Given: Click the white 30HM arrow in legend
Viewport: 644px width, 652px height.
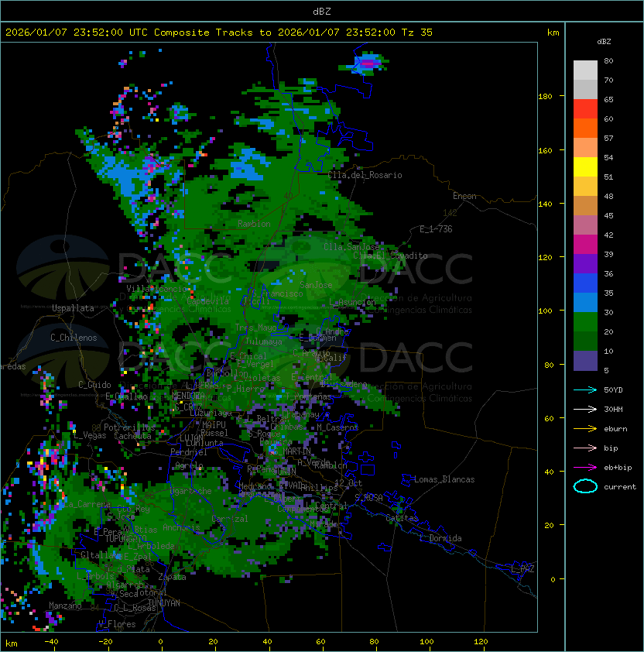Looking at the screenshot, I should 585,409.
